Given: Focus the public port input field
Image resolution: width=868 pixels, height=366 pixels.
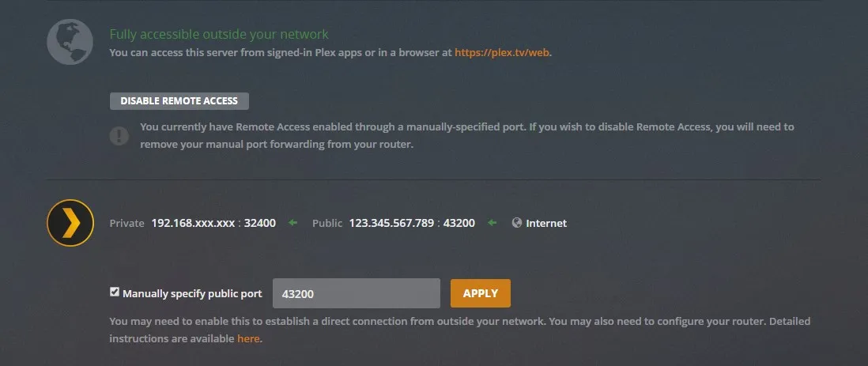Looking at the screenshot, I should pos(356,293).
